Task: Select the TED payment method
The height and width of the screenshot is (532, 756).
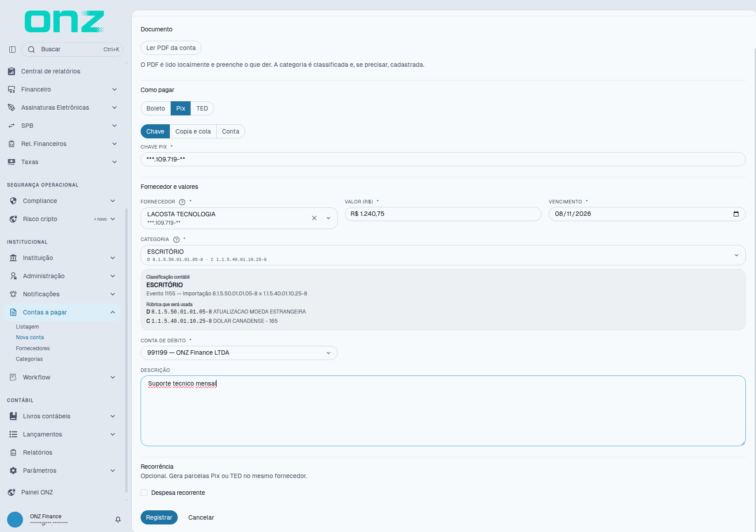Action: pyautogui.click(x=202, y=108)
